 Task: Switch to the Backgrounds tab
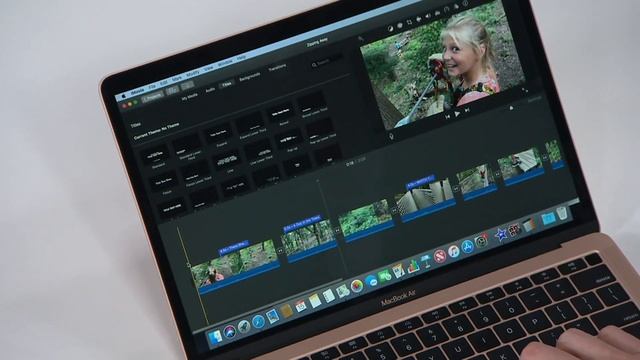[250, 77]
